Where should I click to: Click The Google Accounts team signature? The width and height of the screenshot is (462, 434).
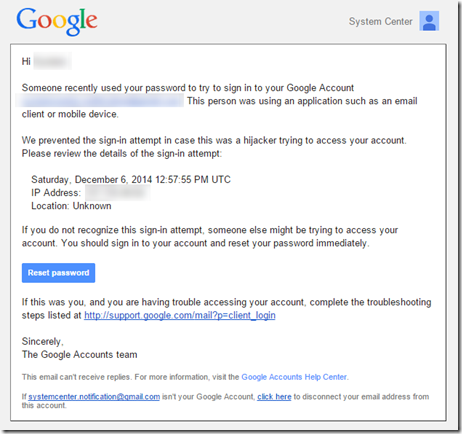[x=79, y=355]
